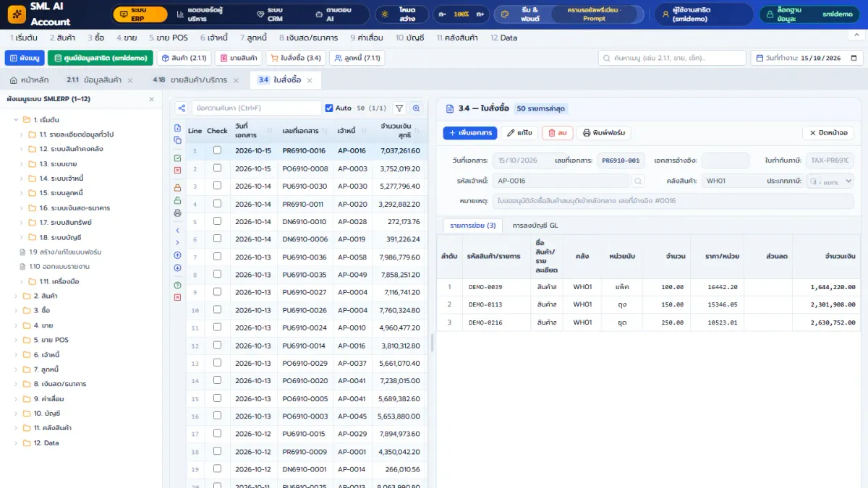Click the หมายเหตุ remark field
Screen dimensions: 868x488
point(673,200)
